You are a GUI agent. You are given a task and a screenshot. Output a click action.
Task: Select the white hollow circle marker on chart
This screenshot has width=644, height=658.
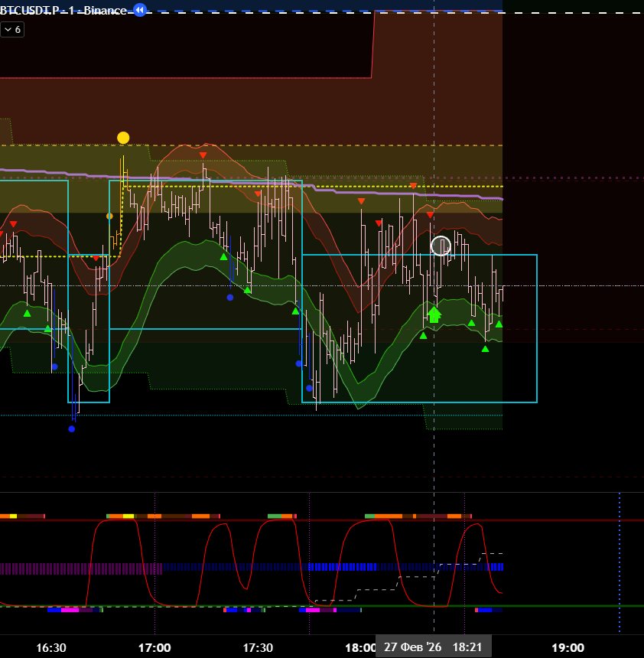tap(441, 246)
